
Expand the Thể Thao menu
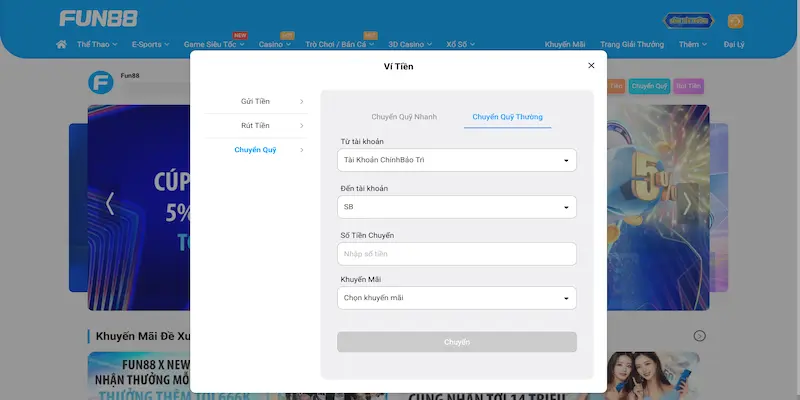coord(99,44)
